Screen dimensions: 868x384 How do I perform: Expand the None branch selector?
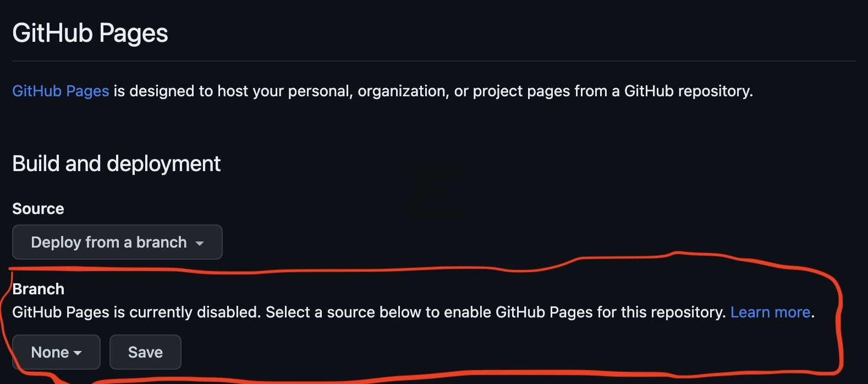coord(56,352)
